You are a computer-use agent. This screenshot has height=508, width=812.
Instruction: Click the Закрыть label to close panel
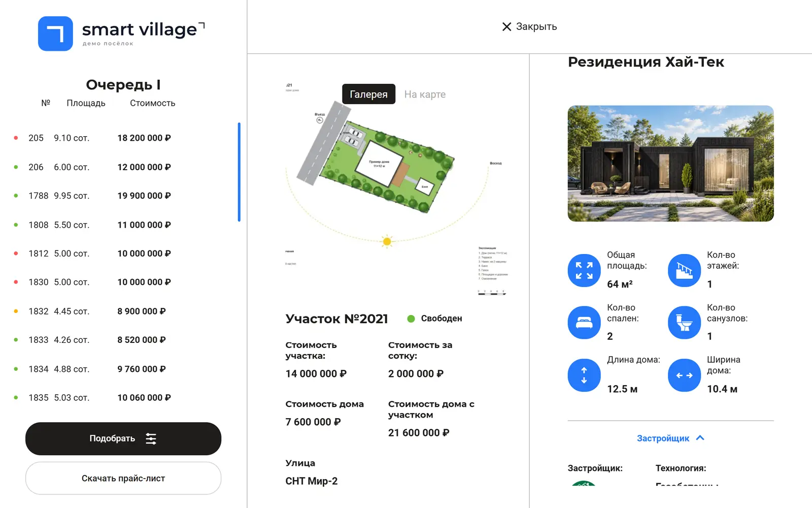(536, 26)
